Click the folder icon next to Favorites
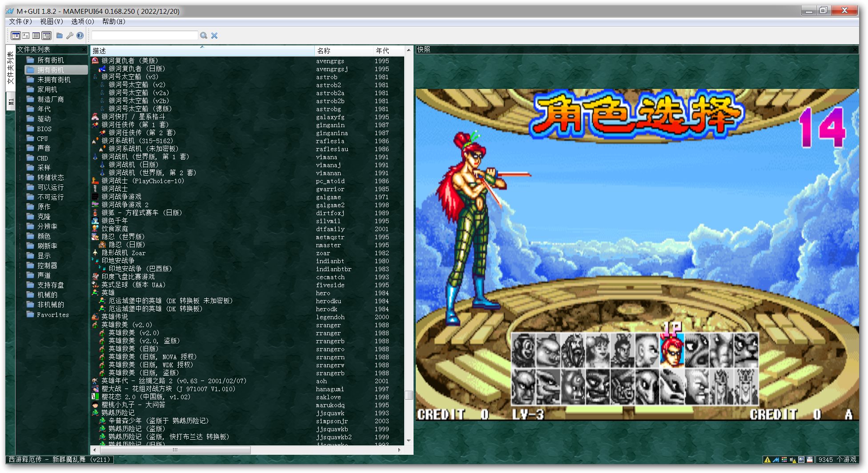 [30, 315]
